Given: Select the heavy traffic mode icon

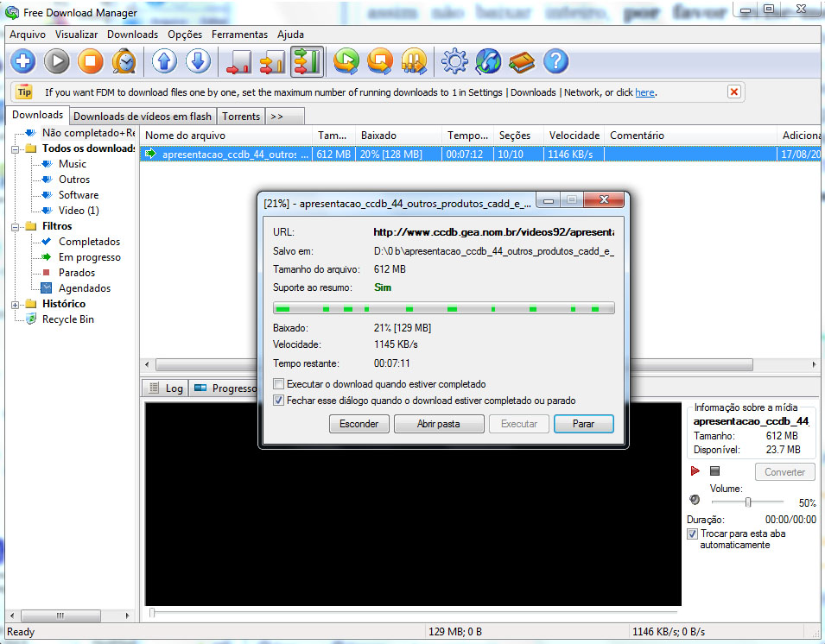Looking at the screenshot, I should tap(307, 61).
